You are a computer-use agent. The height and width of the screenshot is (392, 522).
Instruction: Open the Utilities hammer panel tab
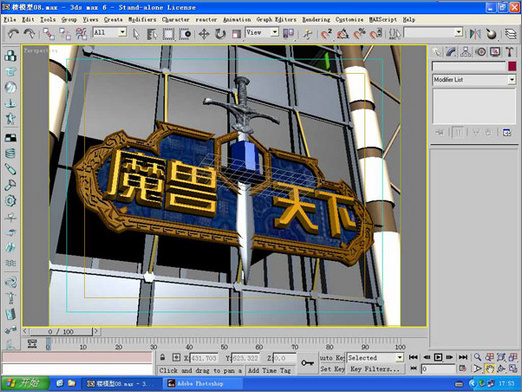click(x=509, y=52)
